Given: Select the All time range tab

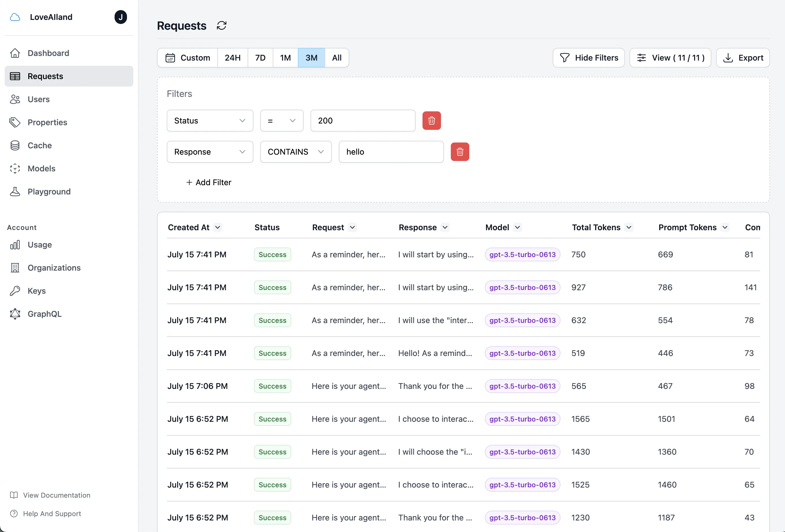Looking at the screenshot, I should coord(337,57).
